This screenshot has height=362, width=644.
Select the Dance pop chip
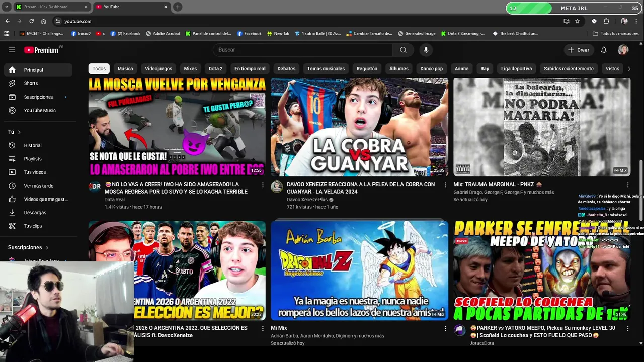click(x=432, y=68)
